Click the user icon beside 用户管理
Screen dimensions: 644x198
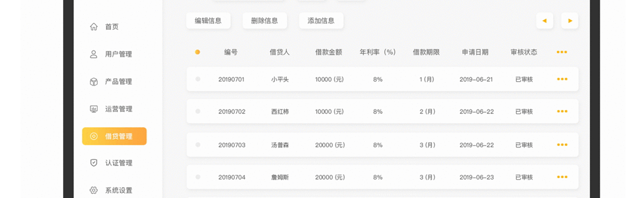tap(94, 54)
